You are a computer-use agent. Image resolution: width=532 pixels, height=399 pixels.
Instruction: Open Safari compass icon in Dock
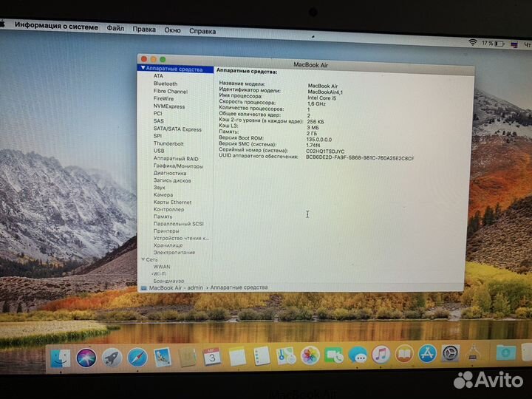[137, 358]
